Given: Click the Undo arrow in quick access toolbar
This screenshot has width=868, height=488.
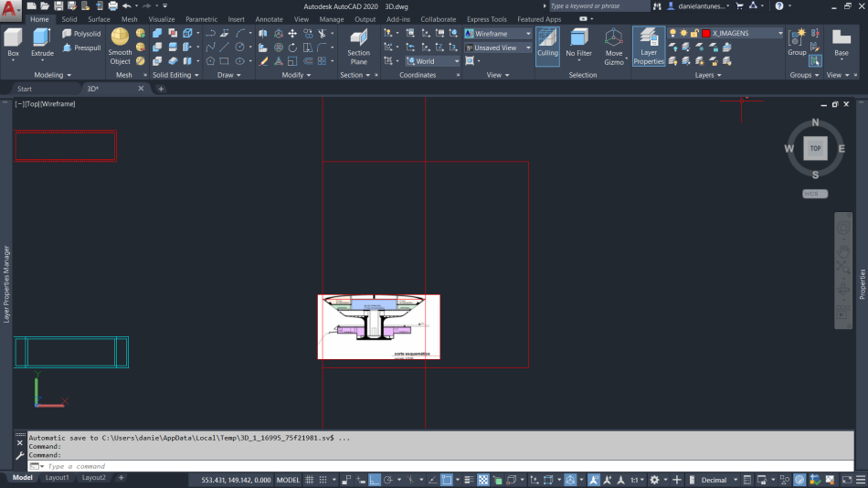Looking at the screenshot, I should tap(127, 6).
